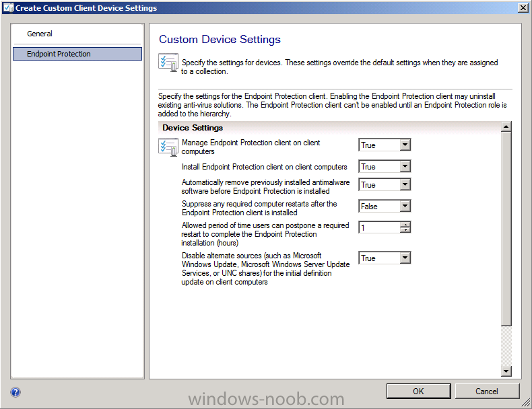Increase the postpone restart hours value
This screenshot has height=409, width=532.
pyautogui.click(x=405, y=224)
